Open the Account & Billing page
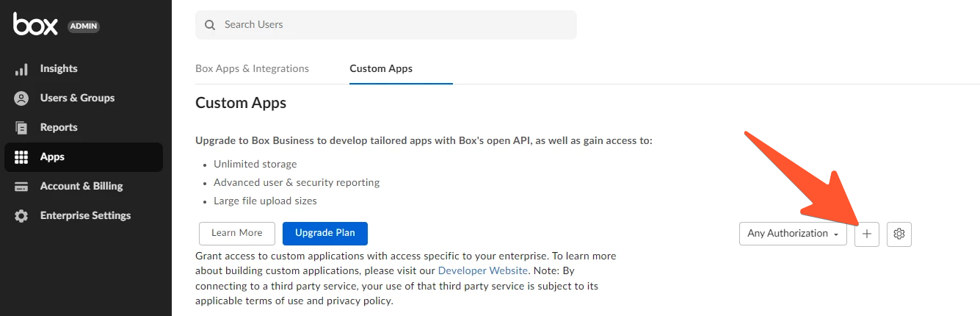 84,187
